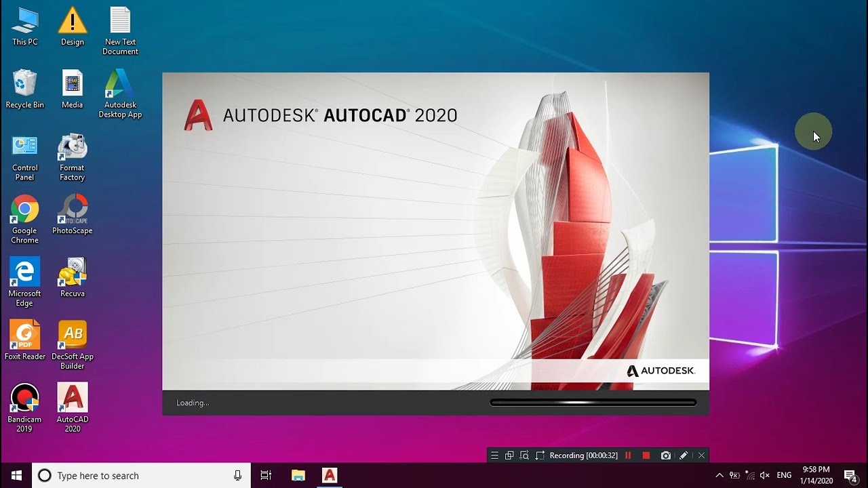Launch Format Factory shortcut
The width and height of the screenshot is (868, 488).
pos(73,157)
